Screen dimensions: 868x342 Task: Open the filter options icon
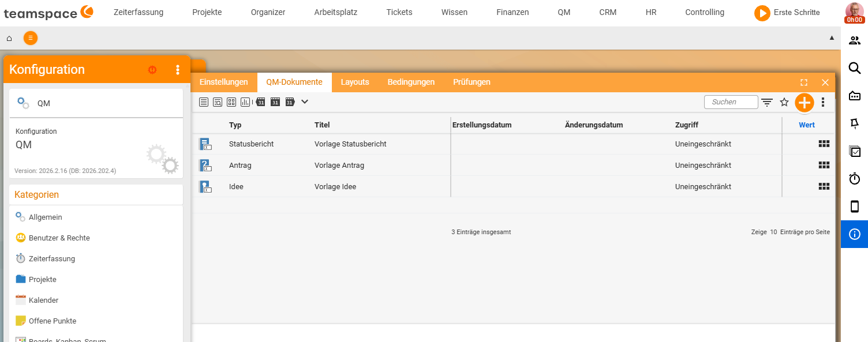click(x=767, y=102)
